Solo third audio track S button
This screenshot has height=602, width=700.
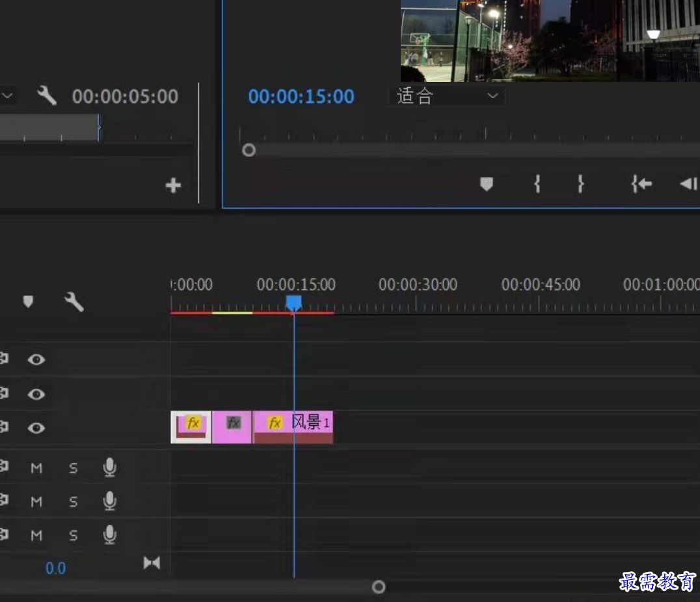pyautogui.click(x=74, y=536)
